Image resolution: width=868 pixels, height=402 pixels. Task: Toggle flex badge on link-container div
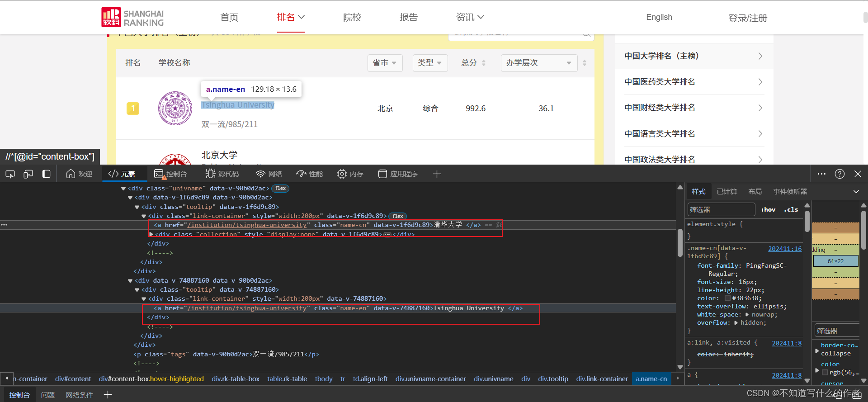pyautogui.click(x=398, y=216)
